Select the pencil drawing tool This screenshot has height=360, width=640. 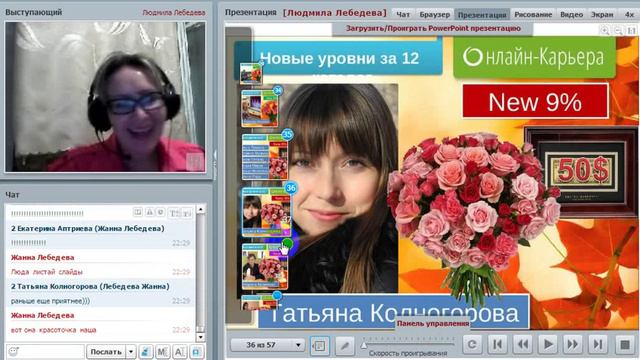(x=345, y=345)
